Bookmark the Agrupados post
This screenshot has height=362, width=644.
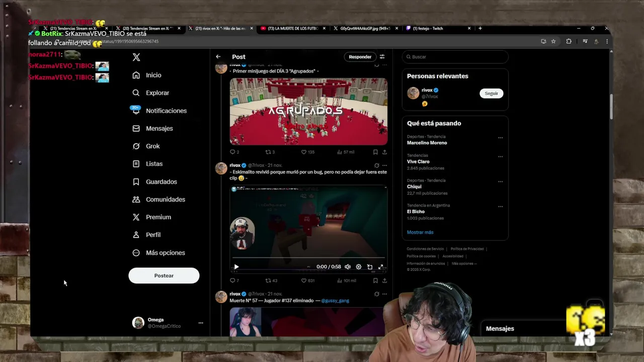point(375,152)
